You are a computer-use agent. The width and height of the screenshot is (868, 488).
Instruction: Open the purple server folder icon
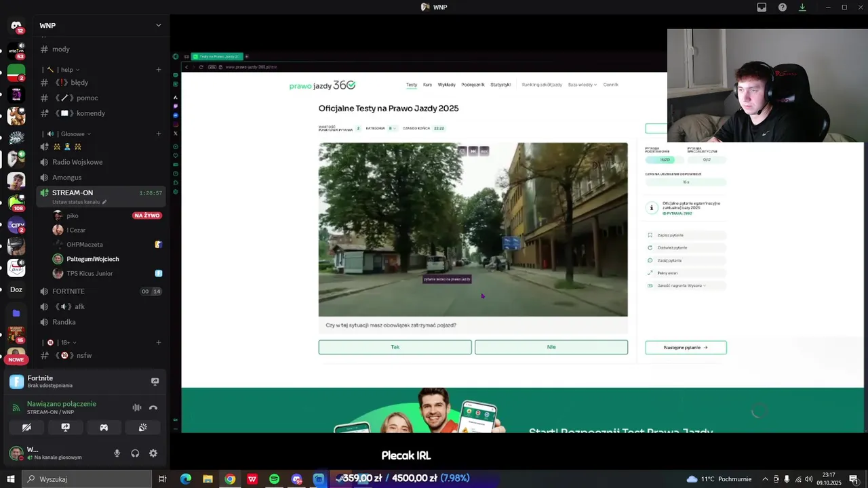(x=16, y=313)
